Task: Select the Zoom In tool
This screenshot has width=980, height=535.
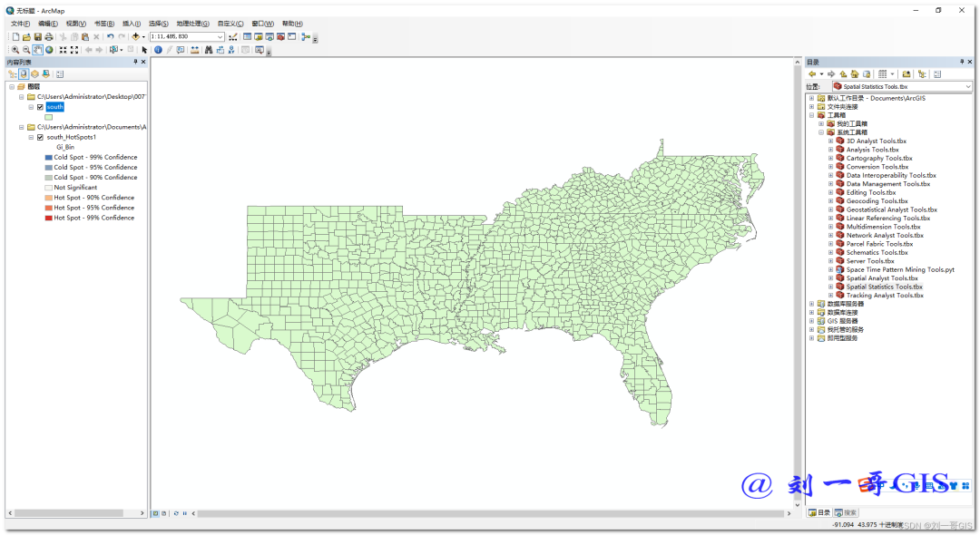Action: pyautogui.click(x=15, y=50)
